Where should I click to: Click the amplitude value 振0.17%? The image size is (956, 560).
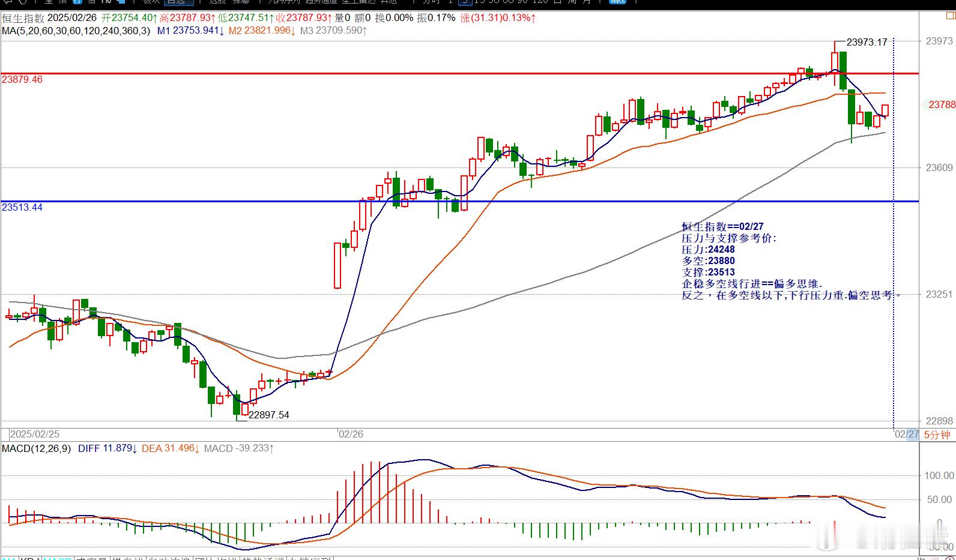pyautogui.click(x=437, y=18)
